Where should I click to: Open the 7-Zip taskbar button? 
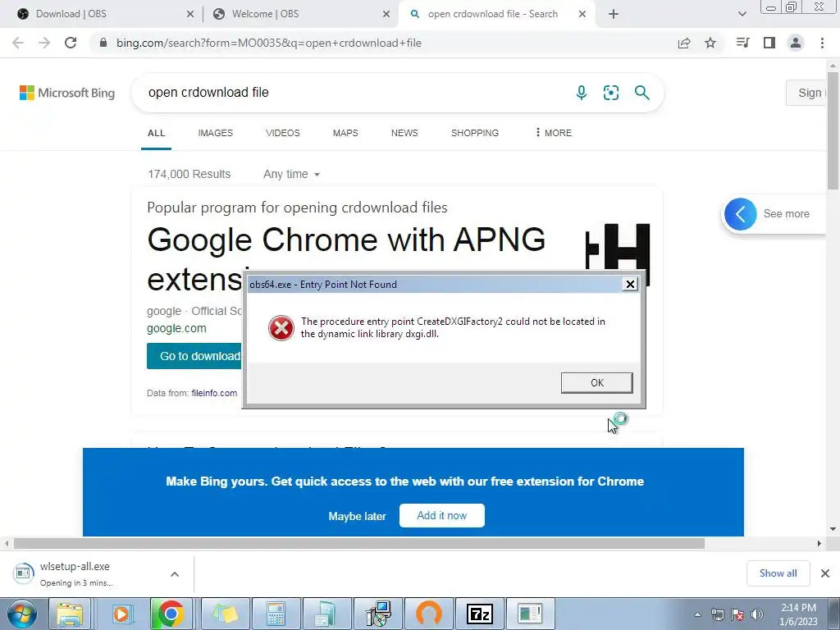click(479, 614)
